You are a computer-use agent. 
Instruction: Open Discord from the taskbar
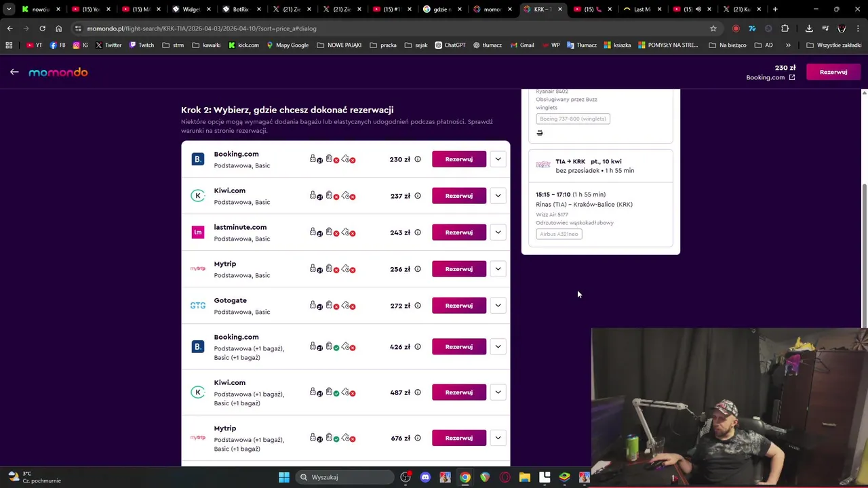(x=425, y=477)
